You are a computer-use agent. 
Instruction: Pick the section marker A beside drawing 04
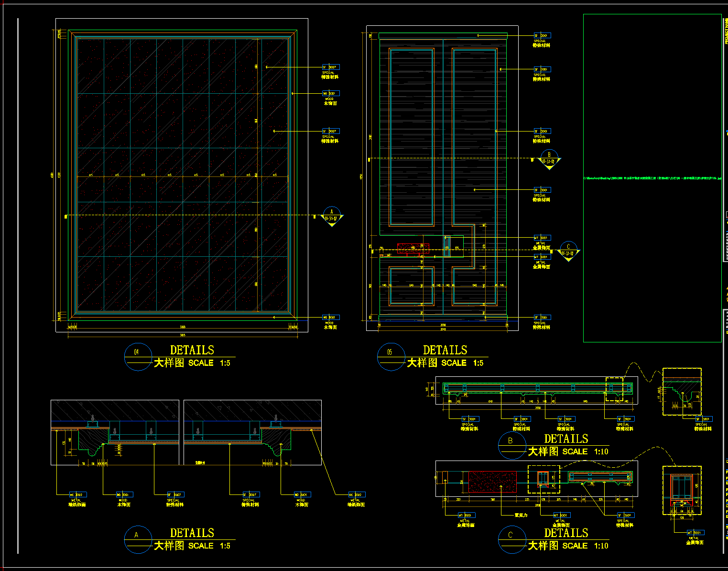click(331, 216)
